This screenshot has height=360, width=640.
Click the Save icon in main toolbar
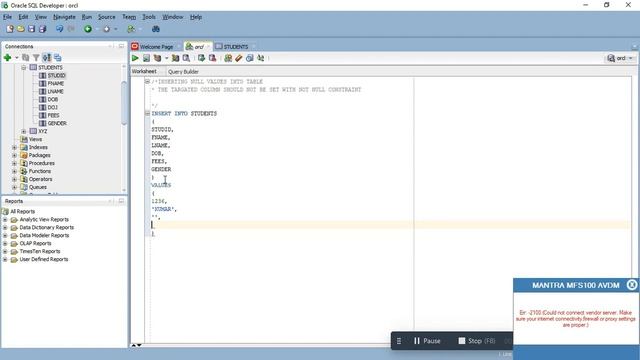[31, 29]
